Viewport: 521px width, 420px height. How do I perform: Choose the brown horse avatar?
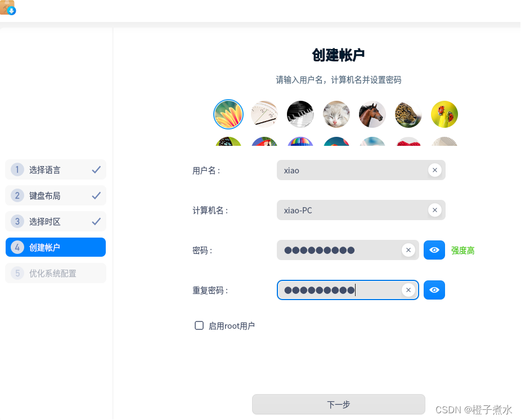click(x=372, y=114)
